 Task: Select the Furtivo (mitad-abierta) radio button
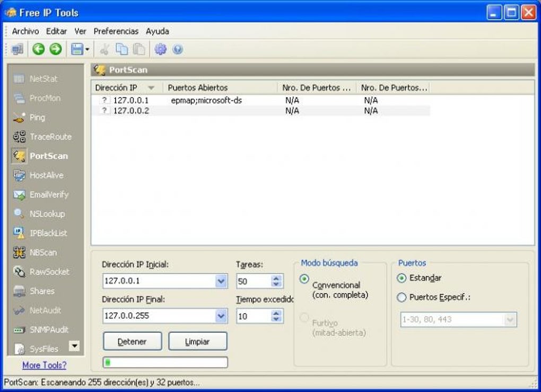point(304,317)
